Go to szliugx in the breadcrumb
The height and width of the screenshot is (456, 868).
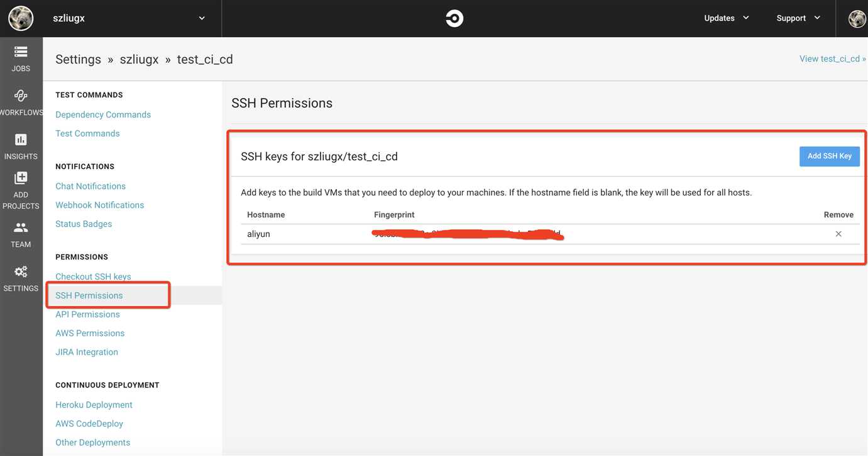click(139, 59)
